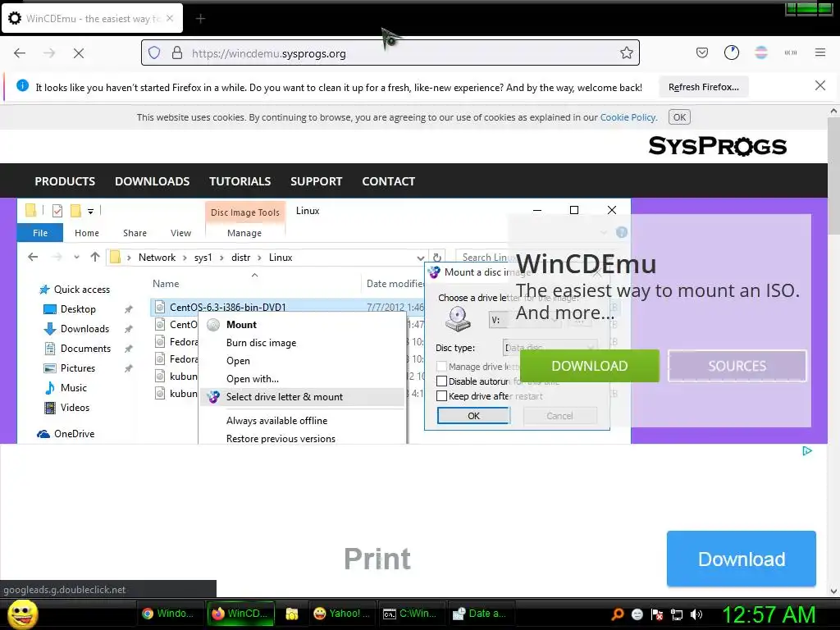Open the DOWNLOADS navigation menu
840x630 pixels.
(152, 181)
